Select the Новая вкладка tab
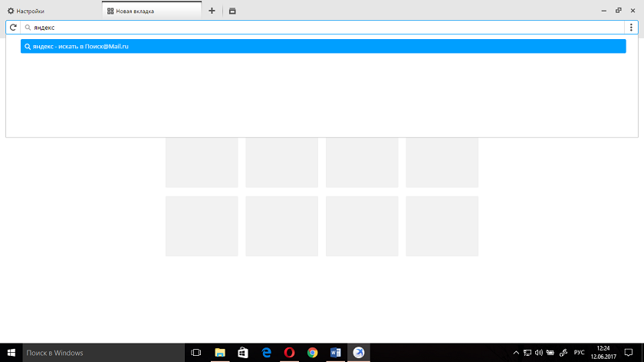Viewport: 644px width, 362px height. [x=152, y=11]
